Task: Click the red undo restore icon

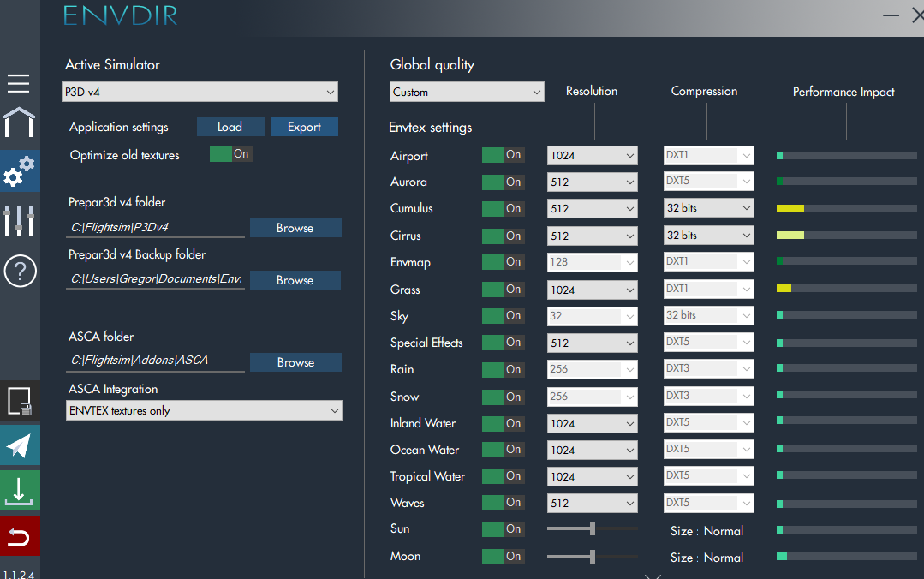Action: pos(19,536)
